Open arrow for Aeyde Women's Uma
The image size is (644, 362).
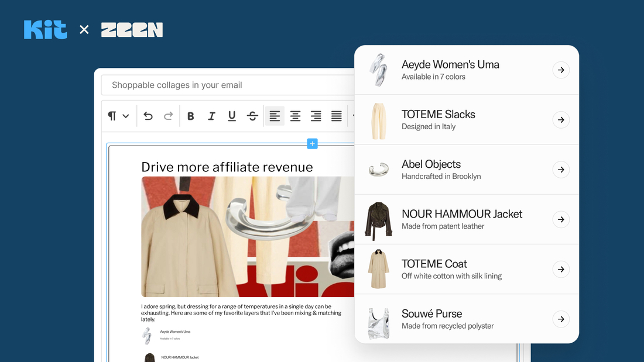pos(561,70)
